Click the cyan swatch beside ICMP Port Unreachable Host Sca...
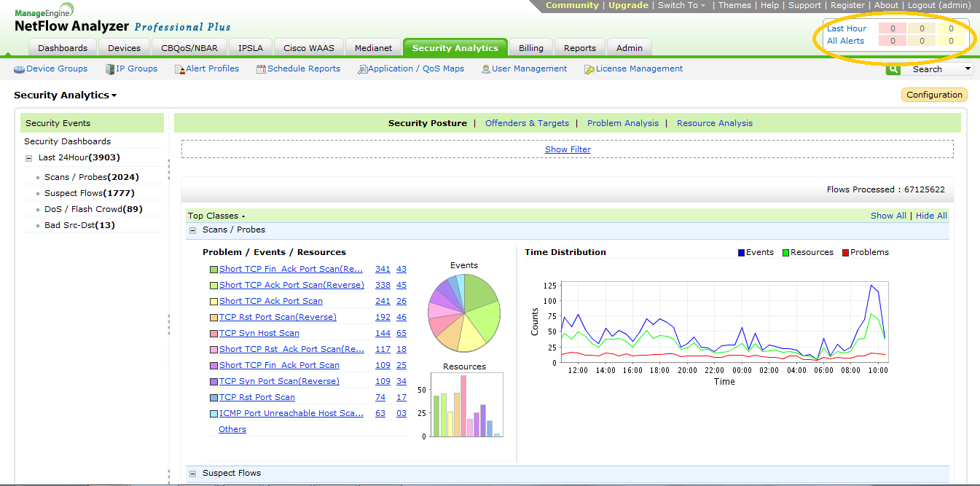The image size is (980, 486). click(x=214, y=413)
